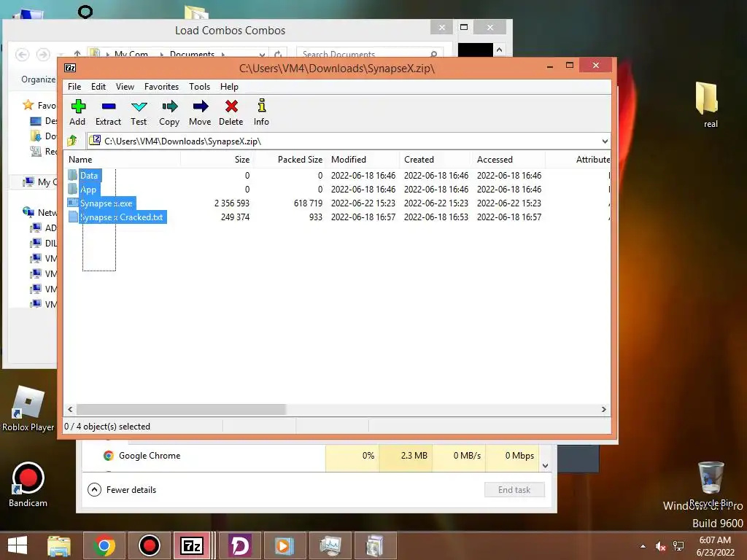Image resolution: width=747 pixels, height=560 pixels.
Task: Click Task Manager list scroll down arrow
Action: pyautogui.click(x=546, y=466)
